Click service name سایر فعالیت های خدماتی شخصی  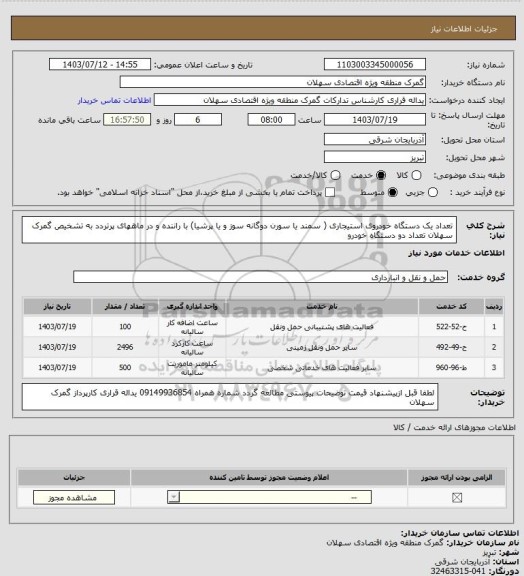(x=322, y=368)
